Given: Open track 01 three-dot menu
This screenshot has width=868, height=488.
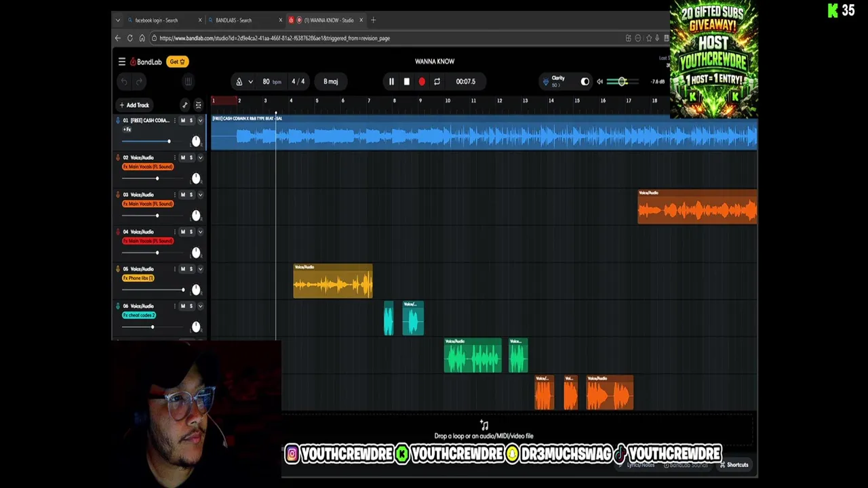Looking at the screenshot, I should coord(174,121).
